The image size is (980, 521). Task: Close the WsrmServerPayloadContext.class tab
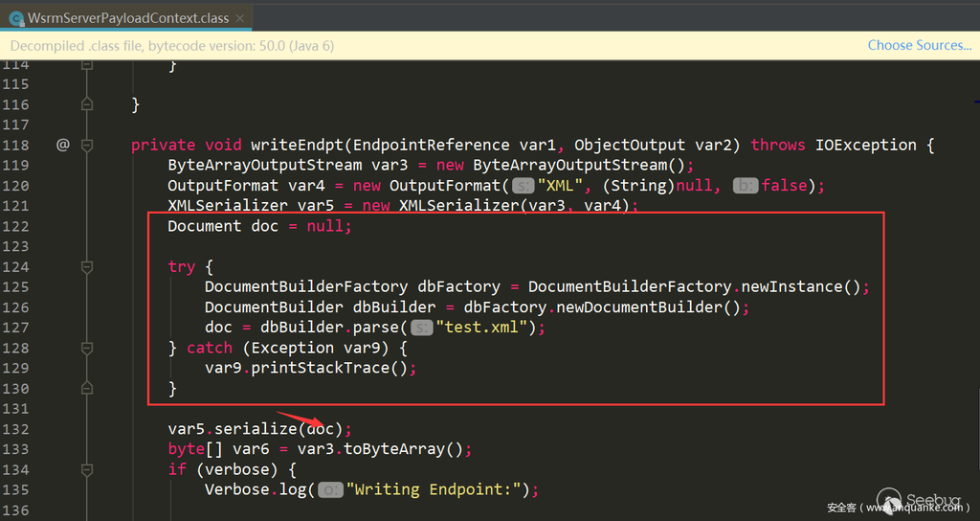[x=239, y=18]
